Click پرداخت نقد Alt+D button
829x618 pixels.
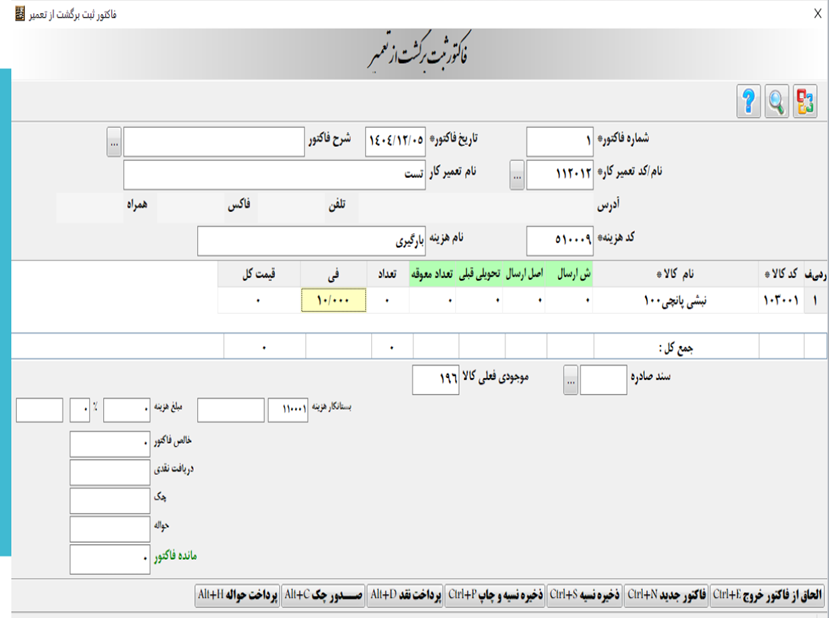[406, 595]
